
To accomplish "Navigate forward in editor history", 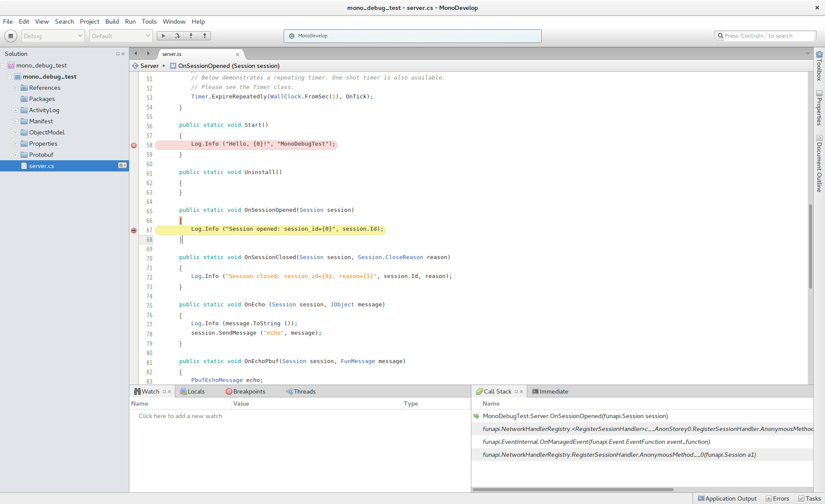I will 148,54.
